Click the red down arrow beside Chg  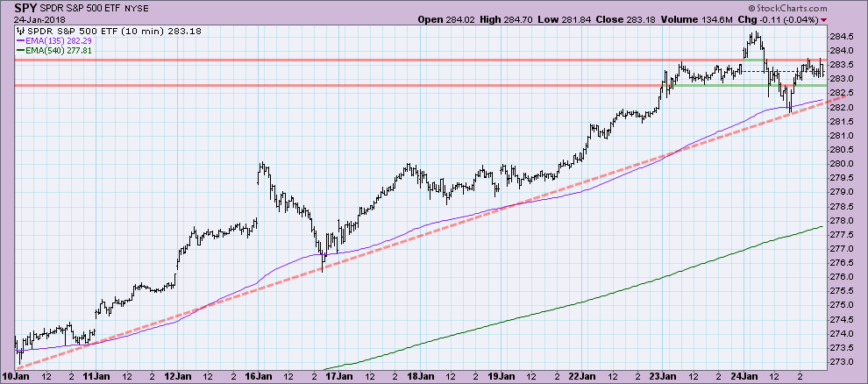[x=823, y=20]
